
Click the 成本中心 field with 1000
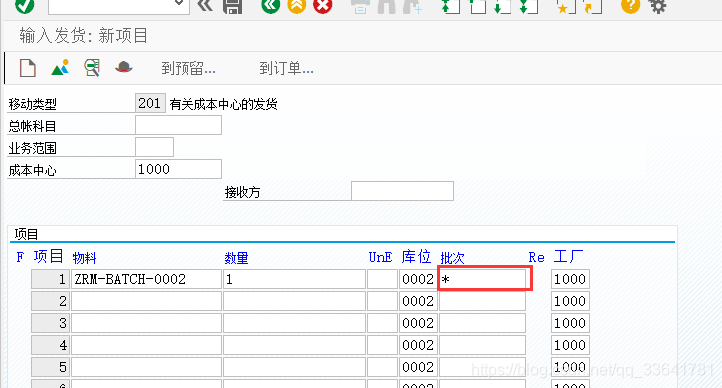[x=178, y=169]
